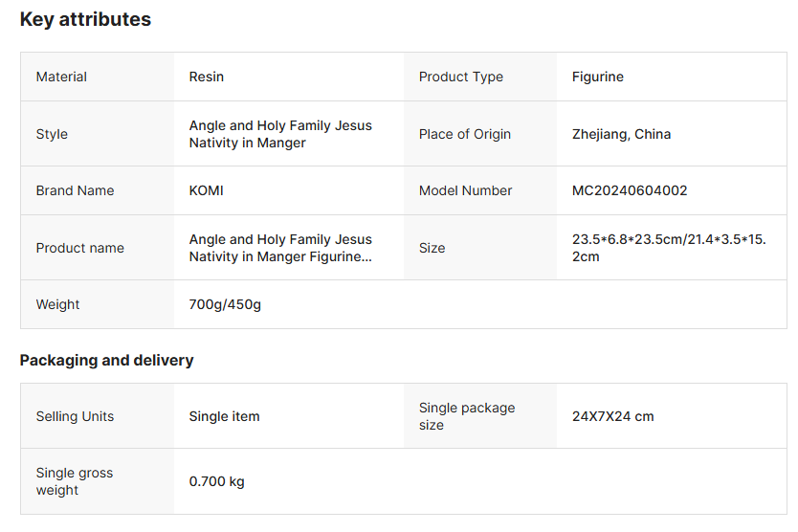Select the 0.700 kg gross weight

tap(216, 481)
